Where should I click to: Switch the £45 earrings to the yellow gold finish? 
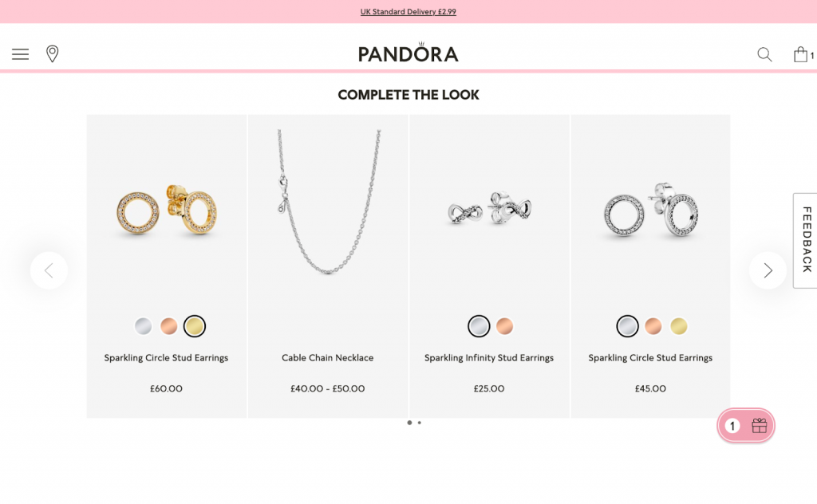(678, 326)
